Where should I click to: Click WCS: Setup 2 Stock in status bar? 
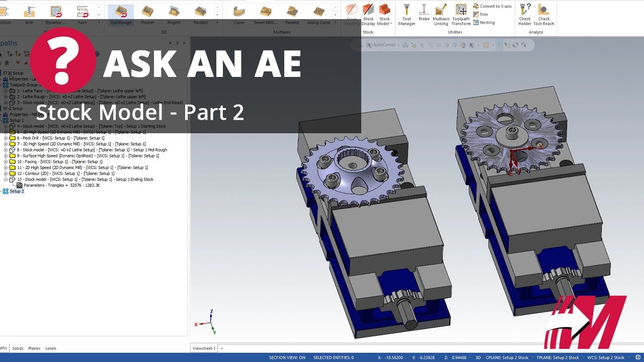tap(606, 357)
